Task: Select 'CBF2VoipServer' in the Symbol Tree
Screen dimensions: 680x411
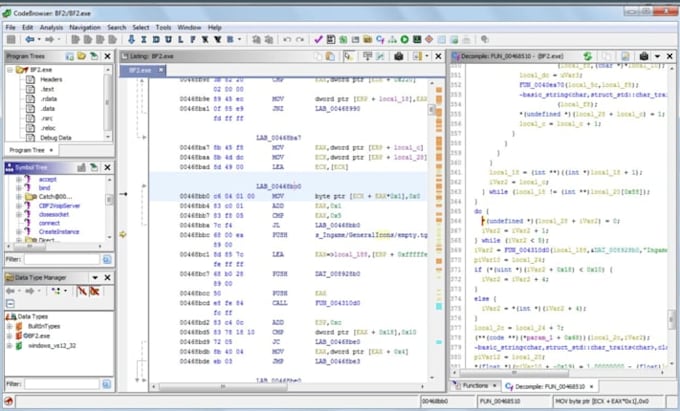Action: click(59, 206)
